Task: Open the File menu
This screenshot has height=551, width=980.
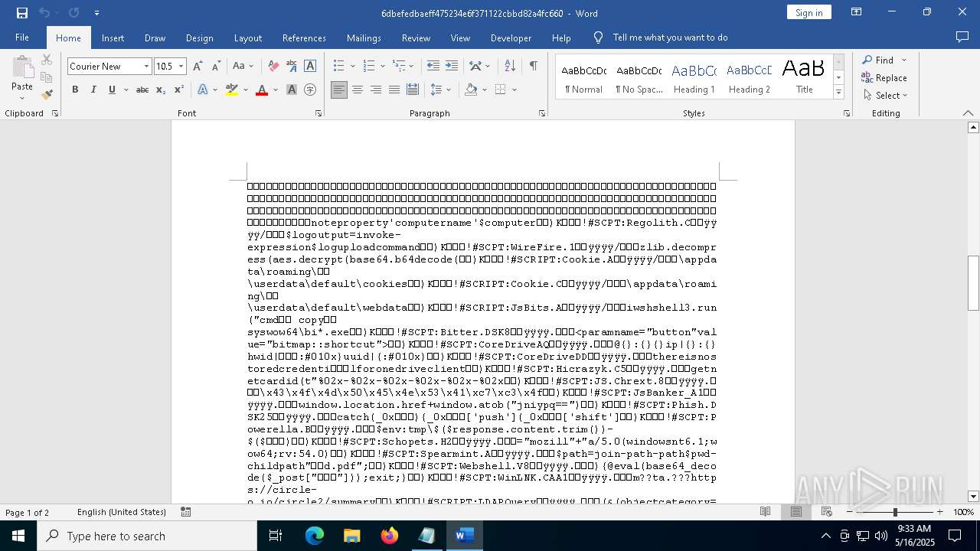Action: tap(22, 37)
